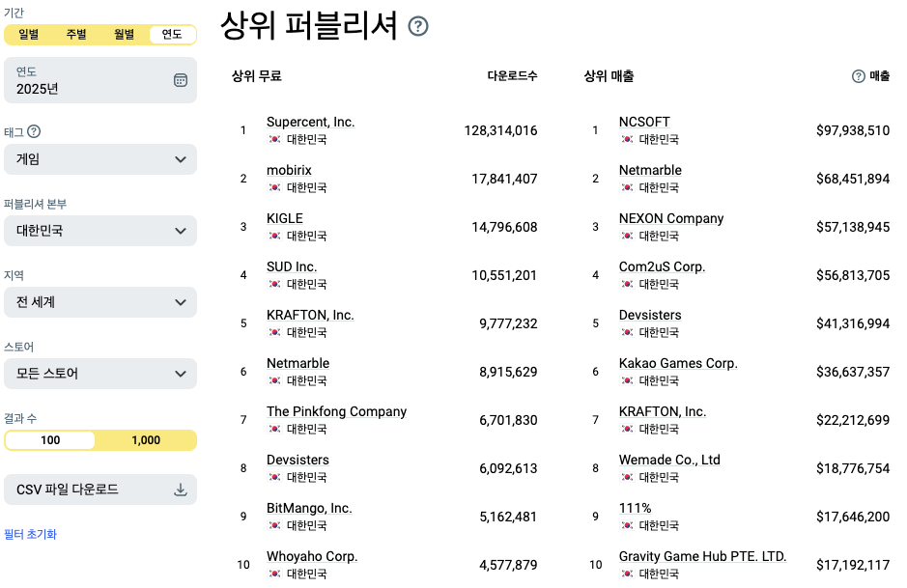The image size is (907, 588).
Task: Click the 2025년 year input field
Action: pyautogui.click(x=77, y=88)
